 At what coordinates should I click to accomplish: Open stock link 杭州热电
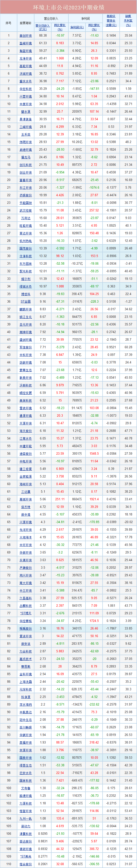click(x=26, y=241)
